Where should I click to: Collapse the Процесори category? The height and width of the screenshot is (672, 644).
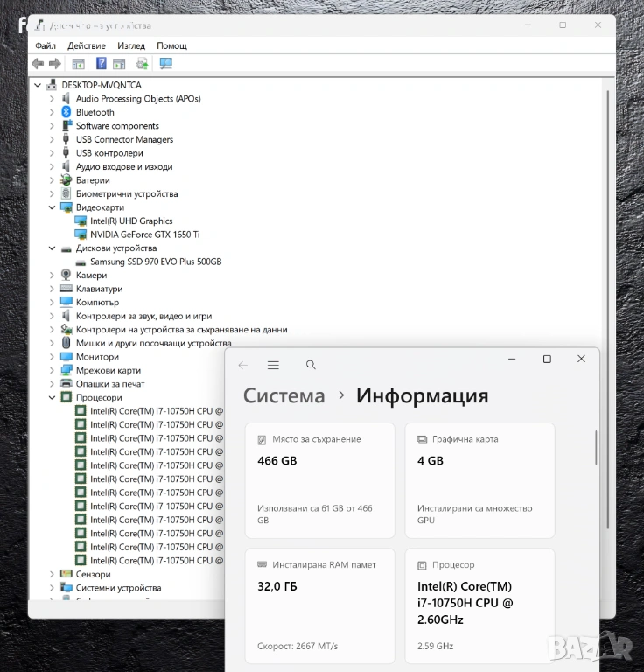(52, 397)
